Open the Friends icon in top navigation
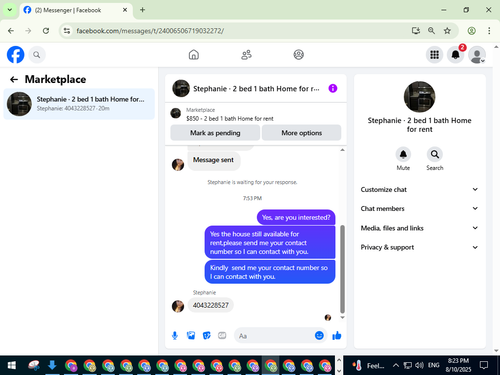The width and height of the screenshot is (500, 375). (x=246, y=55)
